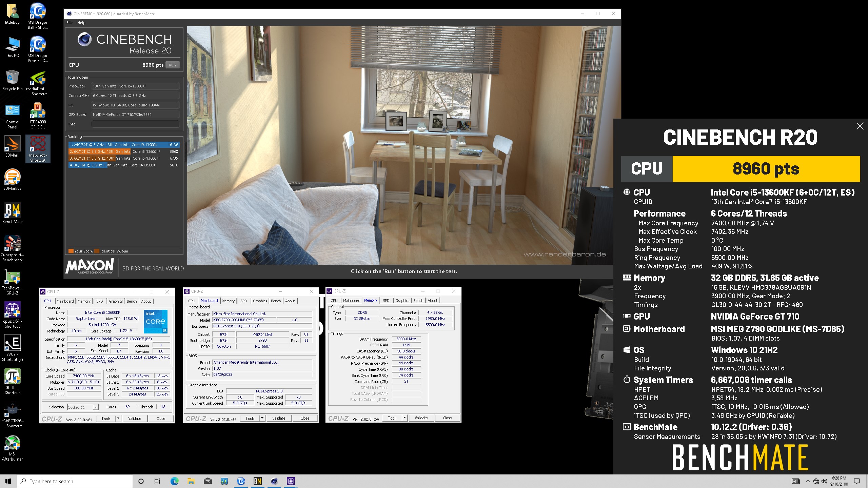Click Validate in Mainboard CPU-Z window
Screen dimensions: 868x488
coord(279,418)
